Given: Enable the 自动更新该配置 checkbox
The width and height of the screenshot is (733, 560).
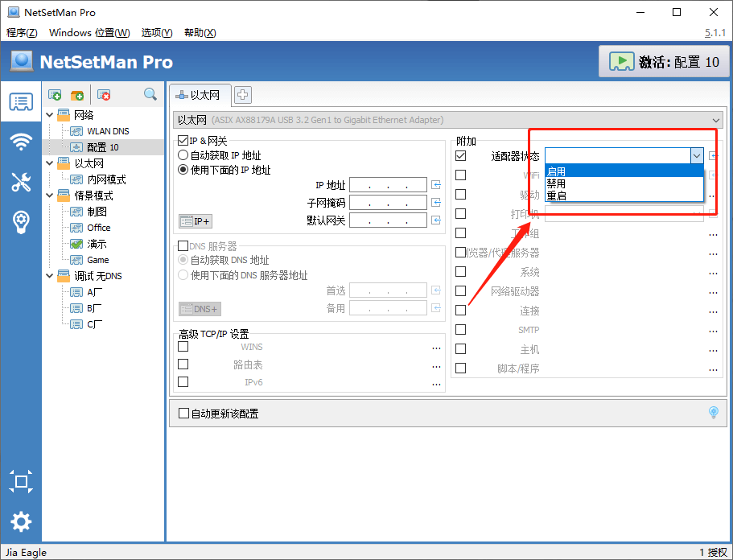Looking at the screenshot, I should (x=183, y=414).
